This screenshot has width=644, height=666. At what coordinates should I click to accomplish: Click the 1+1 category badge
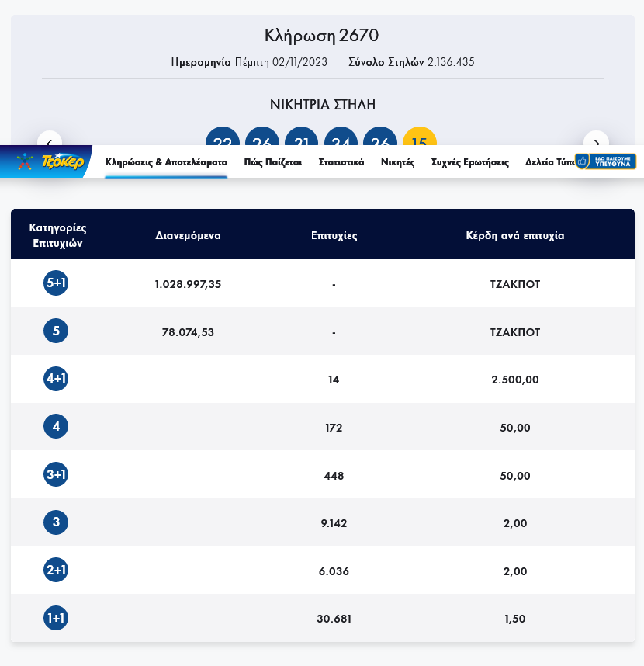click(56, 618)
